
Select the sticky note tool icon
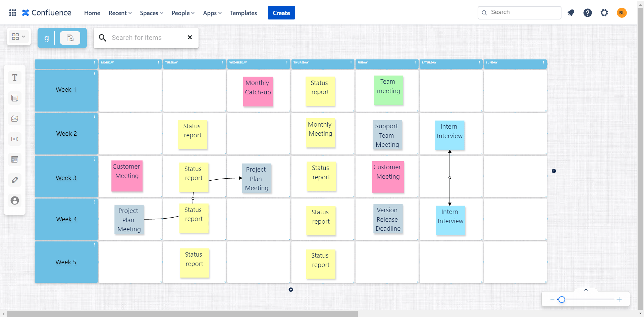(15, 98)
